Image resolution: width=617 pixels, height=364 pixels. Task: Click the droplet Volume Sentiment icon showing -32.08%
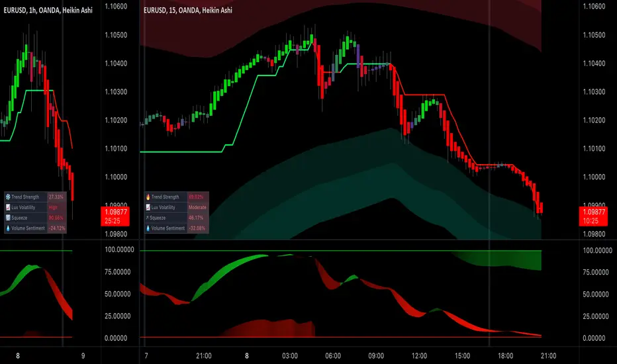(x=148, y=228)
